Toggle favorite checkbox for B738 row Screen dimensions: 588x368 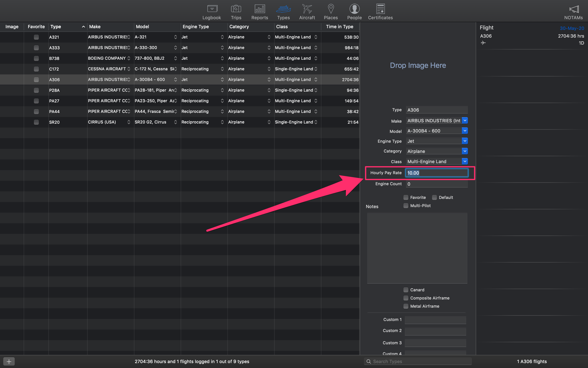pos(36,58)
